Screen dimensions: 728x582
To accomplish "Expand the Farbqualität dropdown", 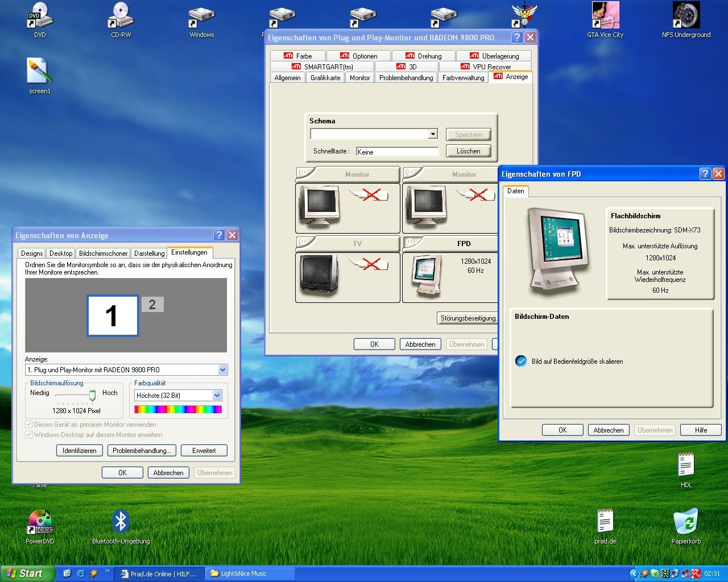I will pos(217,396).
